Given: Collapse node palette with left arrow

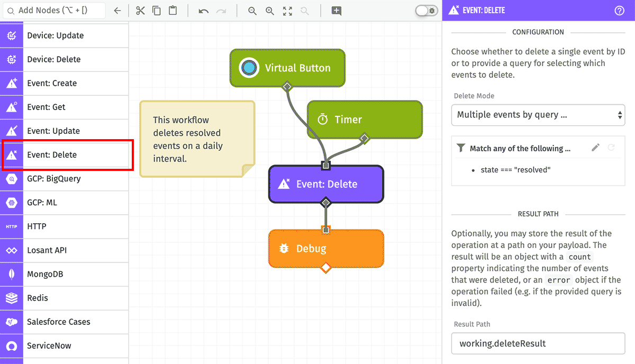Looking at the screenshot, I should point(117,11).
